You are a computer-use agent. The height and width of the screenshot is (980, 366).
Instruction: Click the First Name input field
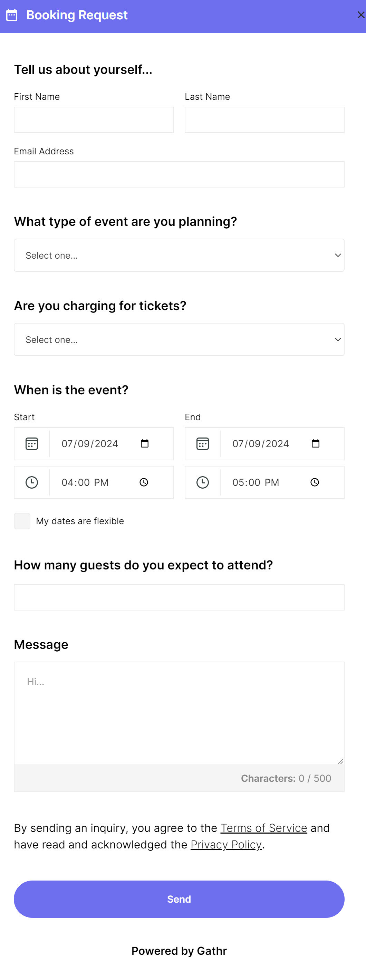[x=94, y=120]
